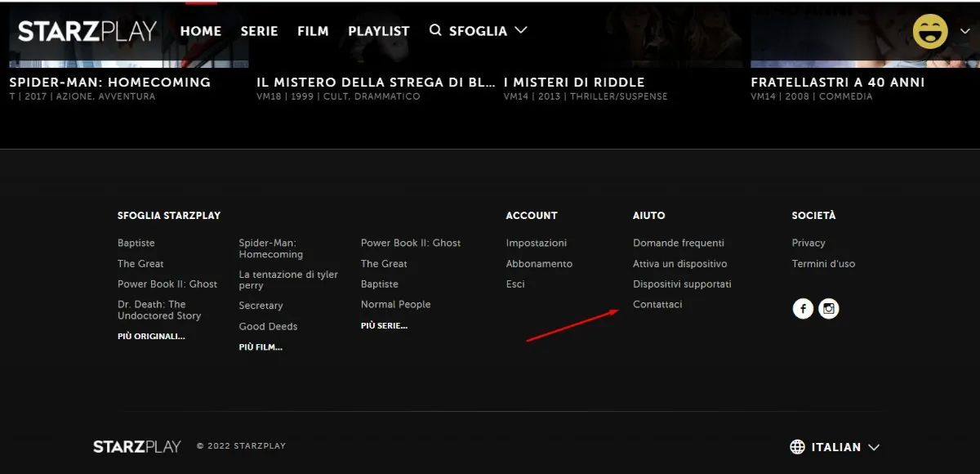The width and height of the screenshot is (980, 474).
Task: Open the Good Deeds film link
Action: pyautogui.click(x=268, y=327)
